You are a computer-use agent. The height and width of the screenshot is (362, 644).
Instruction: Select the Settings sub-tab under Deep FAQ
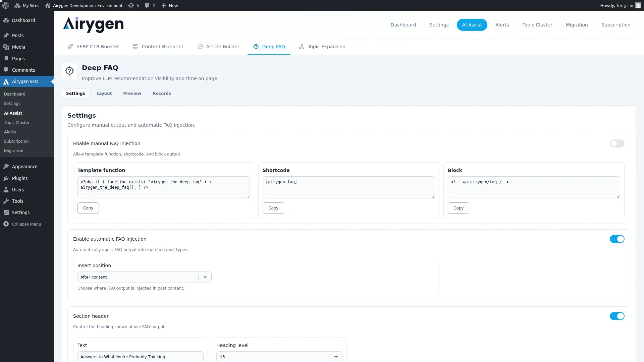tap(75, 94)
